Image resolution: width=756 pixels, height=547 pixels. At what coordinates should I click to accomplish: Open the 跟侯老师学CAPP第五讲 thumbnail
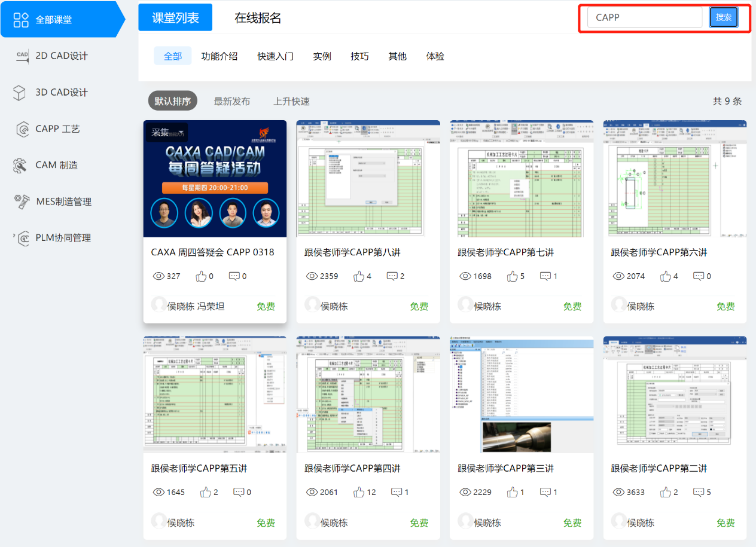215,395
